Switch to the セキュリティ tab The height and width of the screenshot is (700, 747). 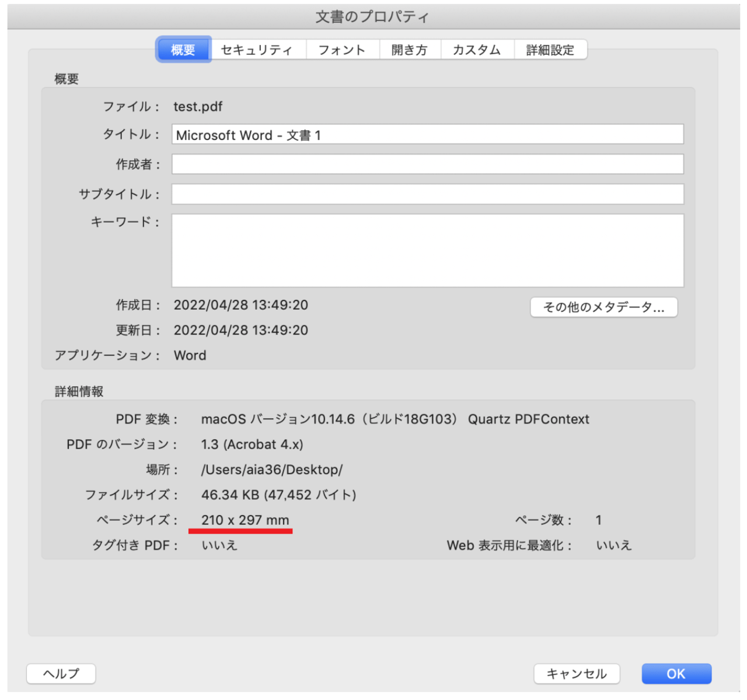tap(257, 50)
